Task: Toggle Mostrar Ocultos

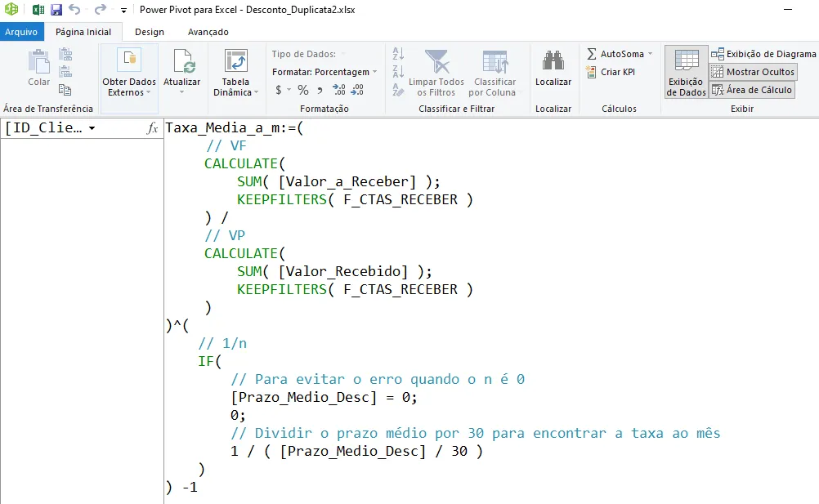Action: (753, 72)
